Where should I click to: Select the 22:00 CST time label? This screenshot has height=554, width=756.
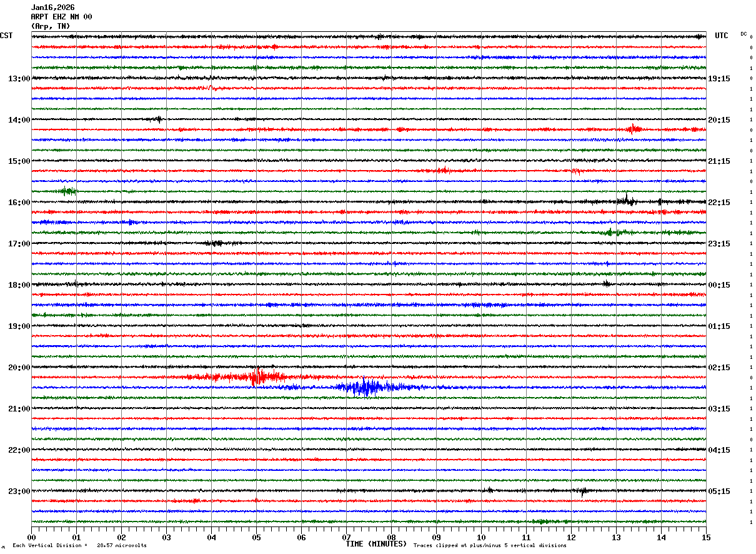click(x=19, y=450)
